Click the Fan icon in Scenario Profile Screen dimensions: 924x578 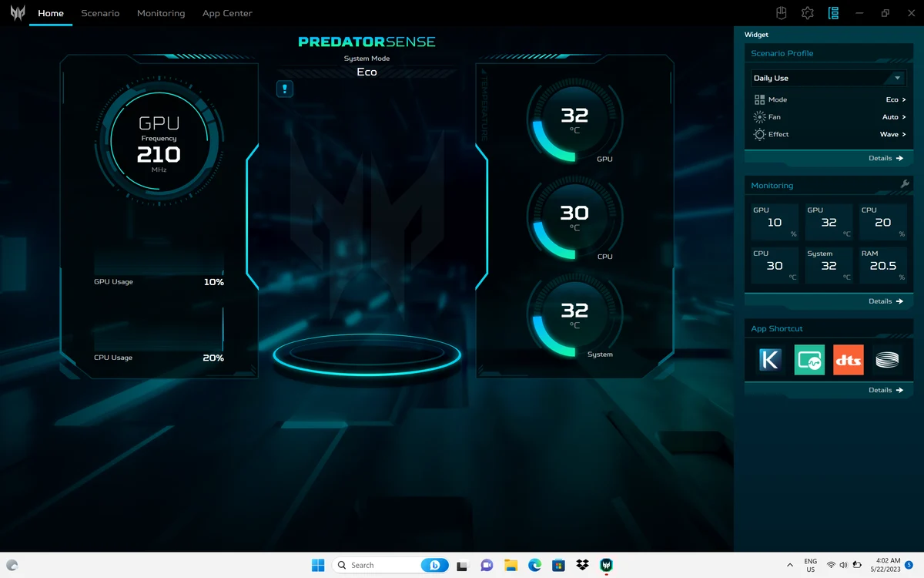pyautogui.click(x=760, y=117)
